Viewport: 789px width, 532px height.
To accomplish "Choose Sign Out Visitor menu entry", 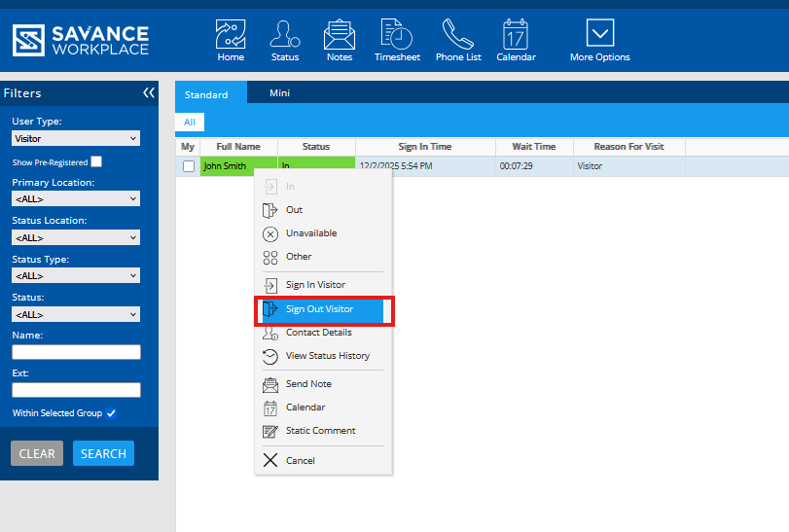I will [x=323, y=309].
